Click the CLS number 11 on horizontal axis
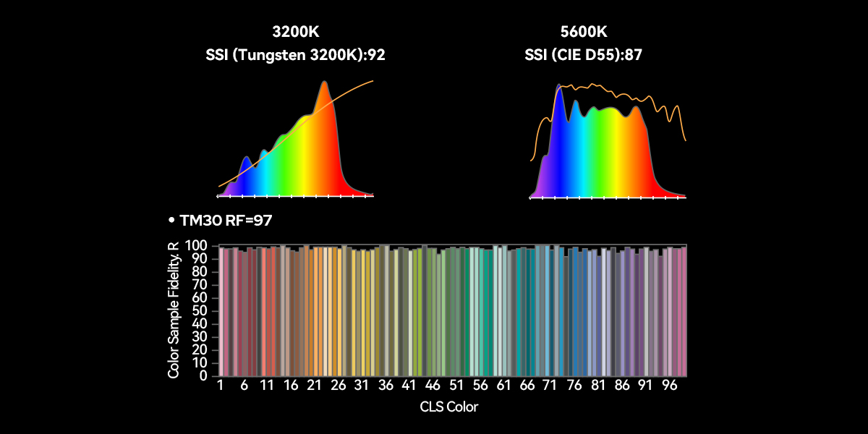This screenshot has width=868, height=434. point(267,386)
